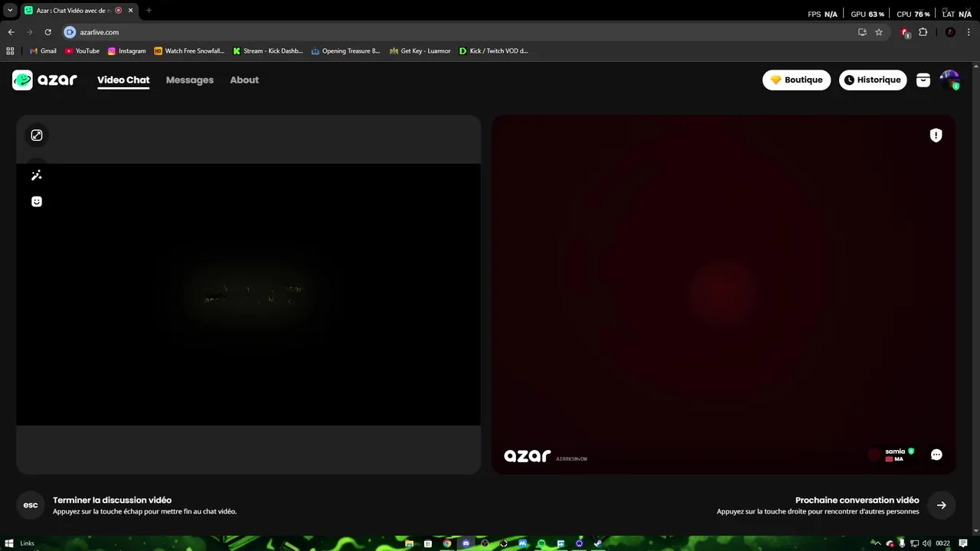The image size is (980, 551).
Task: Open the face sticker icon
Action: [37, 201]
